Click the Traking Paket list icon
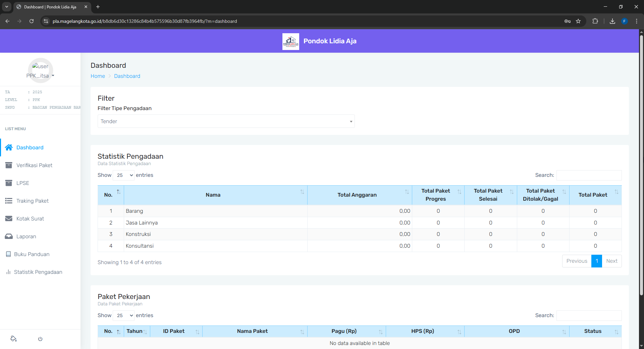Screen dimensions: 644x349 9,201
